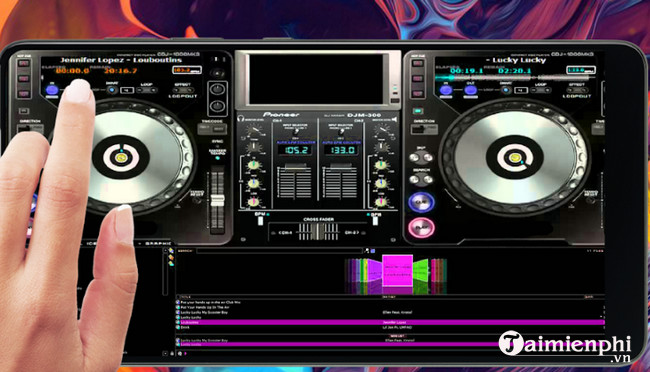The height and width of the screenshot is (372, 650).
Task: Toggle the small button below left hot cues
Action: point(24,111)
